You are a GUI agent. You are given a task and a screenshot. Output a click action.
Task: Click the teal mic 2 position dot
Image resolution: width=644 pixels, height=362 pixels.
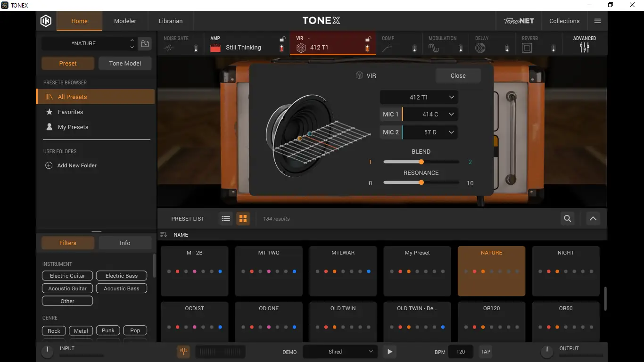tap(310, 134)
